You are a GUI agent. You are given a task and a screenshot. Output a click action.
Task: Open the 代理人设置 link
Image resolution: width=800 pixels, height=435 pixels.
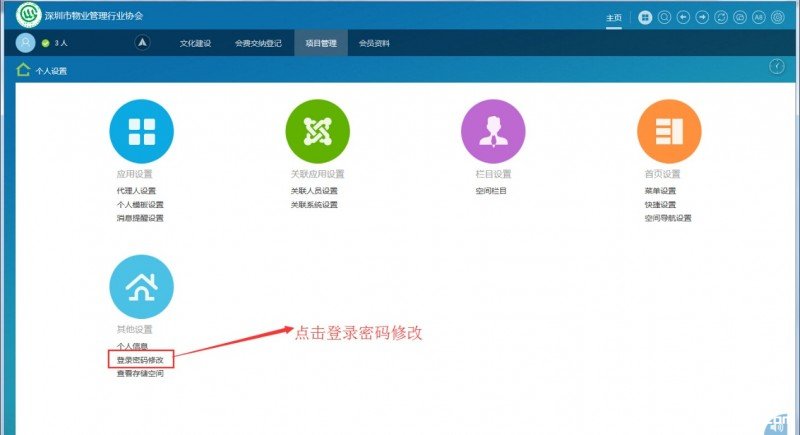(136, 191)
